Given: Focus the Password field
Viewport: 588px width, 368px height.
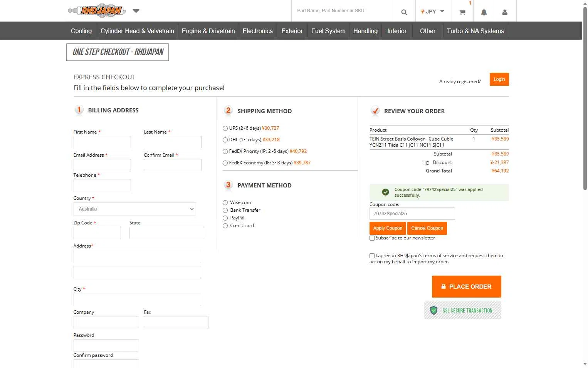Looking at the screenshot, I should (x=106, y=345).
